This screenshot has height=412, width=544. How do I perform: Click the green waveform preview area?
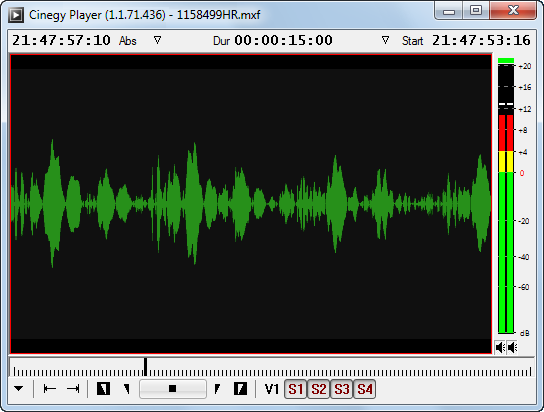(x=251, y=204)
